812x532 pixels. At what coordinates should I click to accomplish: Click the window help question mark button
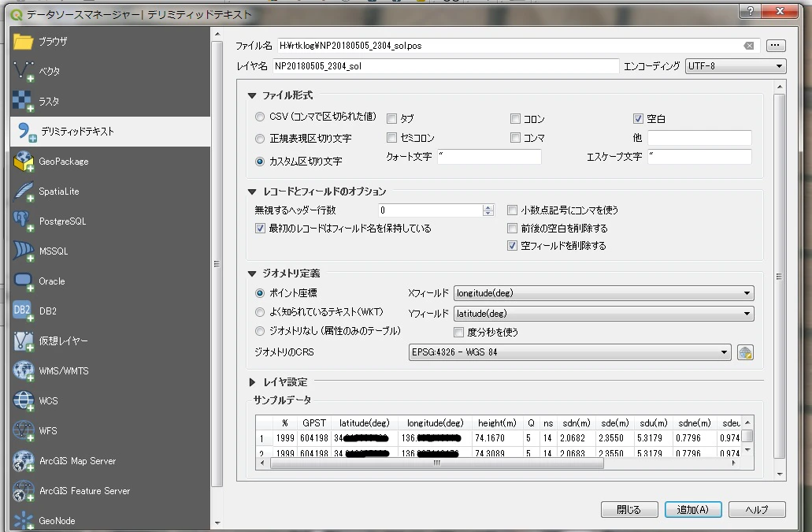[750, 11]
